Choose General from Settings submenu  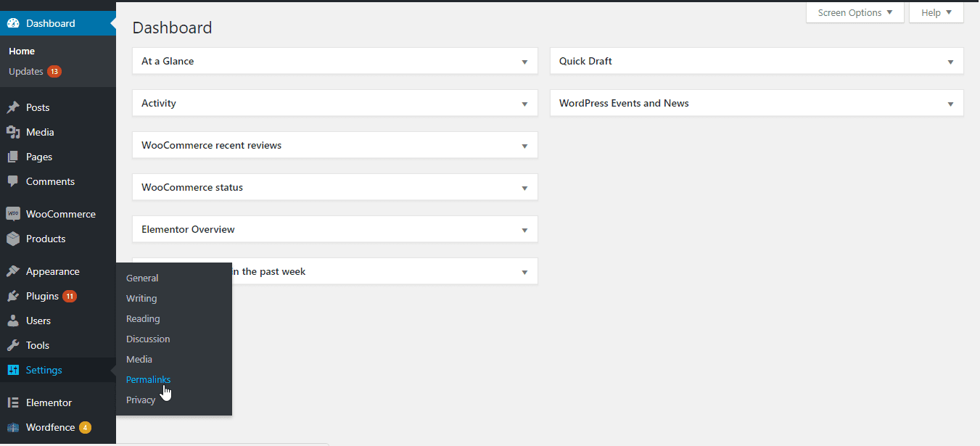click(x=142, y=278)
